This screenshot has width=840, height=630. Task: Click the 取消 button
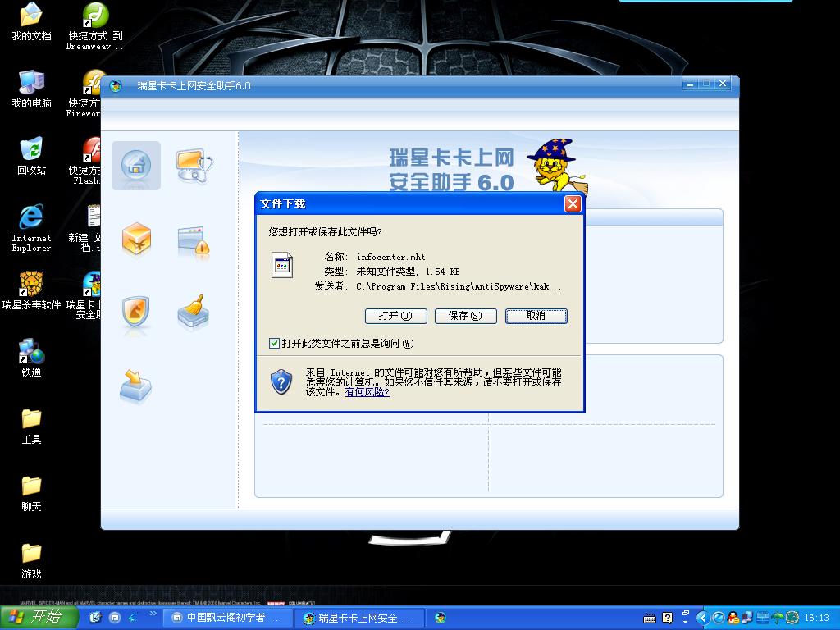click(536, 316)
